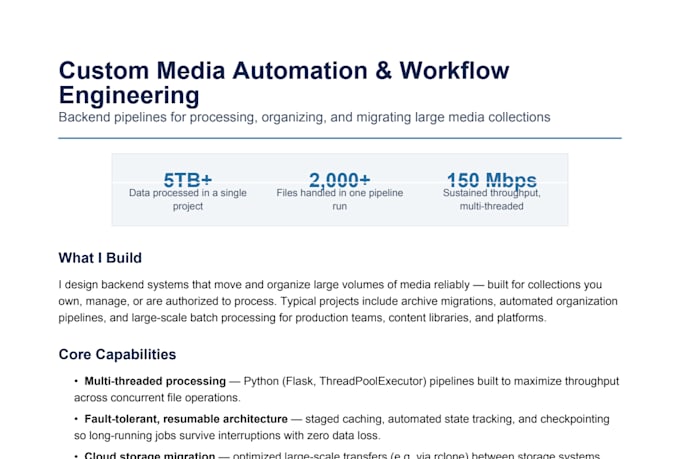This screenshot has width=680, height=459.
Task: Click "Fault-tolerant, resumable architecture" bullet label
Action: click(x=186, y=419)
